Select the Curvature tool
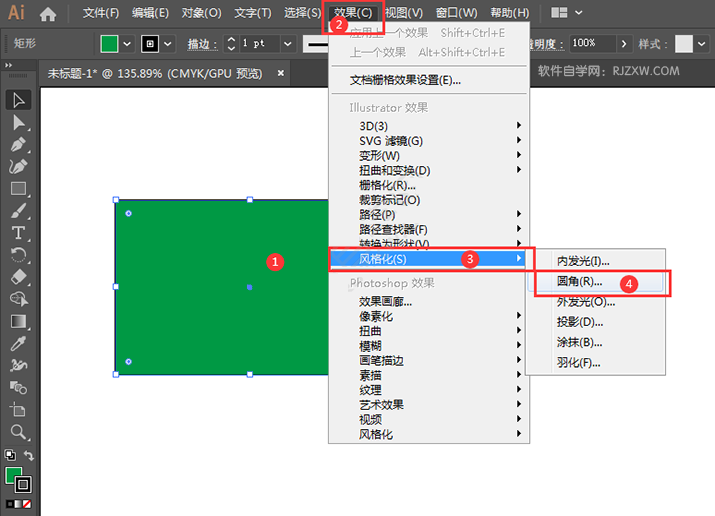 18,166
